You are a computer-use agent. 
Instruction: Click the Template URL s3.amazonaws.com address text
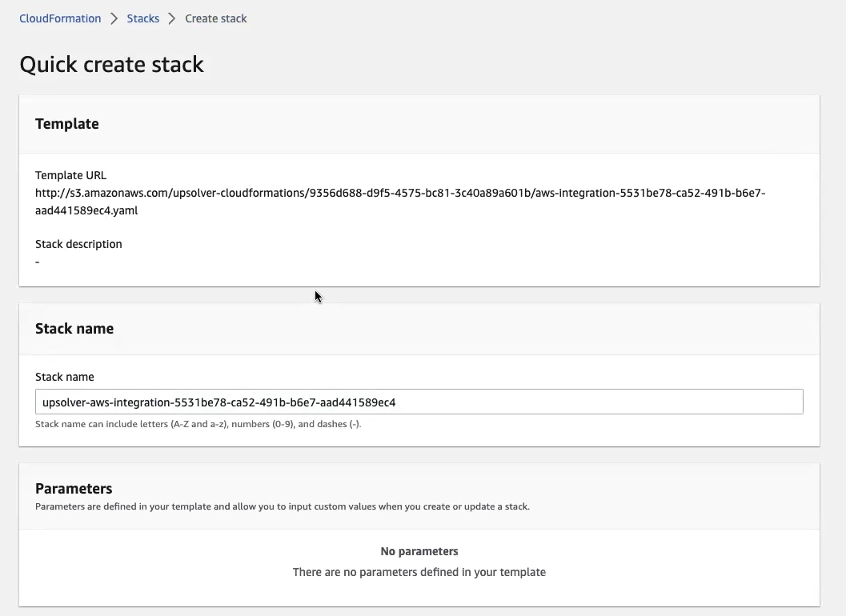[400, 193]
